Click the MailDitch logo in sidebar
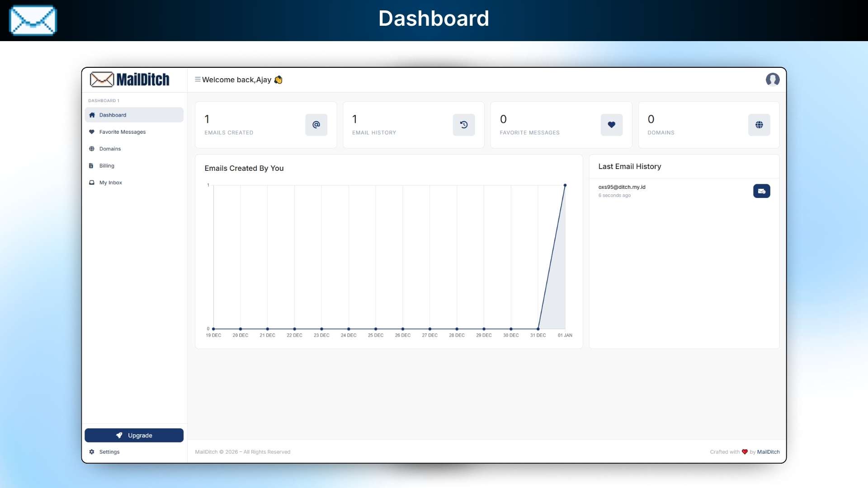The height and width of the screenshot is (488, 868). pos(130,80)
